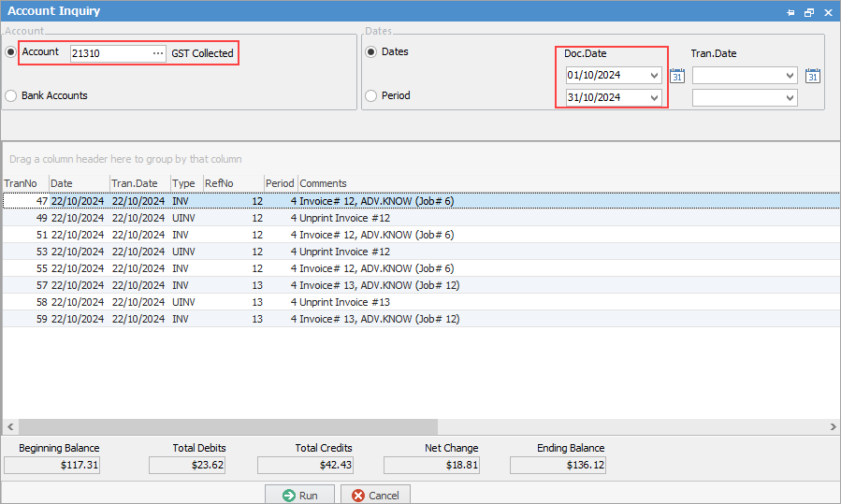Click the Cancel button
The height and width of the screenshot is (504, 841).
[375, 496]
